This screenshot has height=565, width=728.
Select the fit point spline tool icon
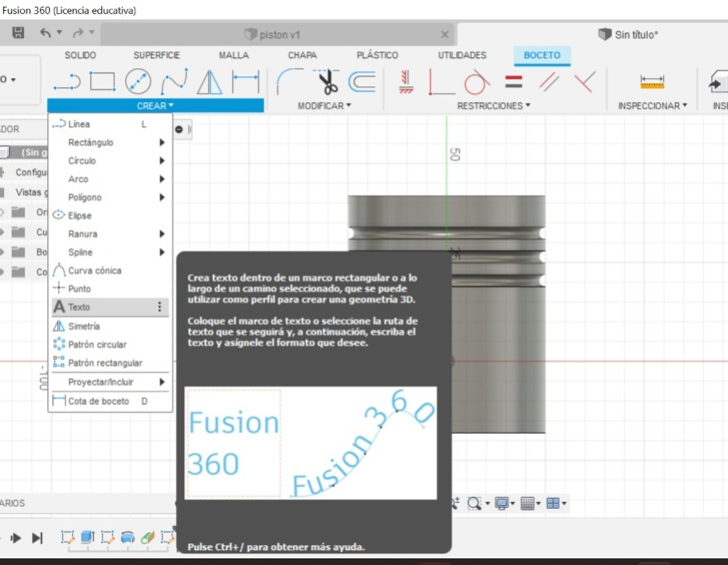click(x=174, y=81)
